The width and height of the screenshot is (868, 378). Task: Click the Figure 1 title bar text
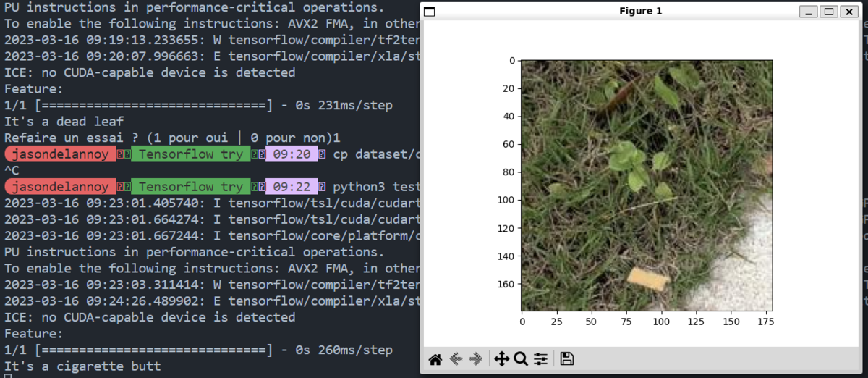(640, 11)
